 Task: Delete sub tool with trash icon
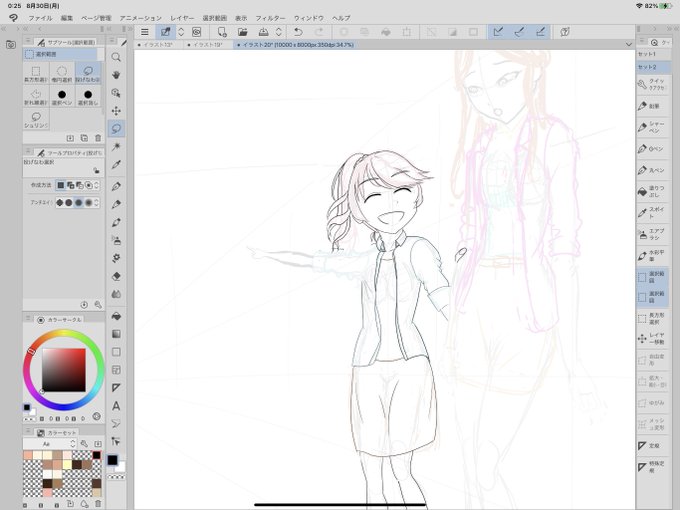coord(98,138)
